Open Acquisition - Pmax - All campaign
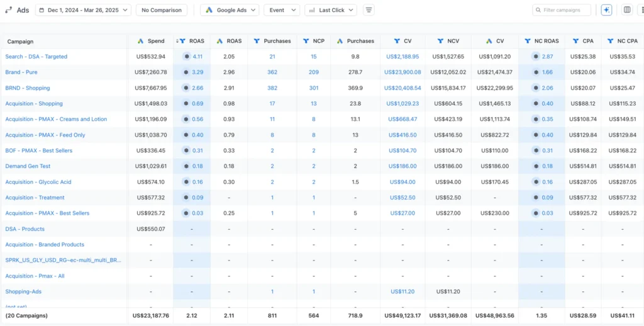 [35, 276]
